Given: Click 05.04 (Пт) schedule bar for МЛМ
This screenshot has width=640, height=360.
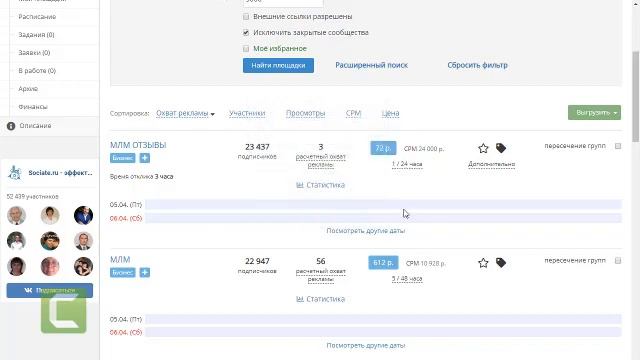Looking at the screenshot, I should click(383, 319).
